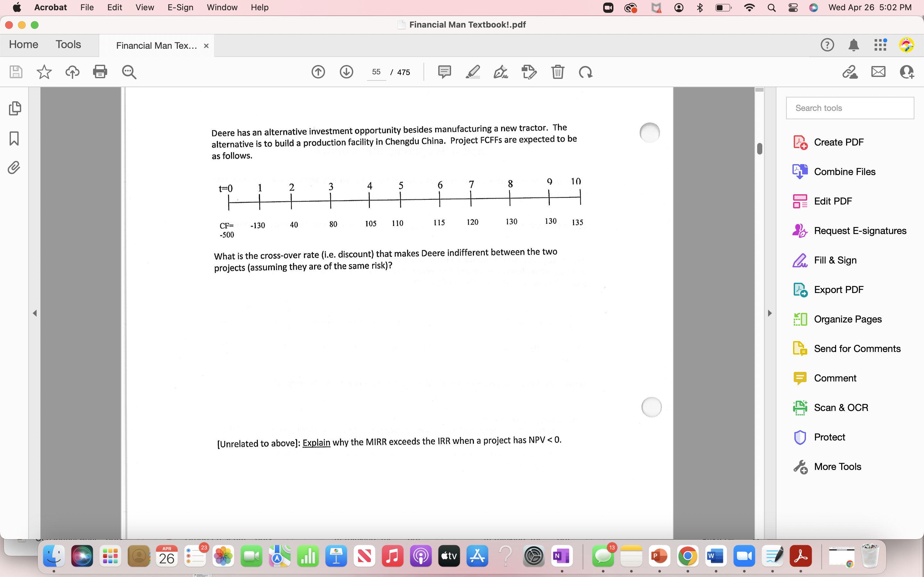
Task: Switch to the Home tab
Action: (x=23, y=44)
